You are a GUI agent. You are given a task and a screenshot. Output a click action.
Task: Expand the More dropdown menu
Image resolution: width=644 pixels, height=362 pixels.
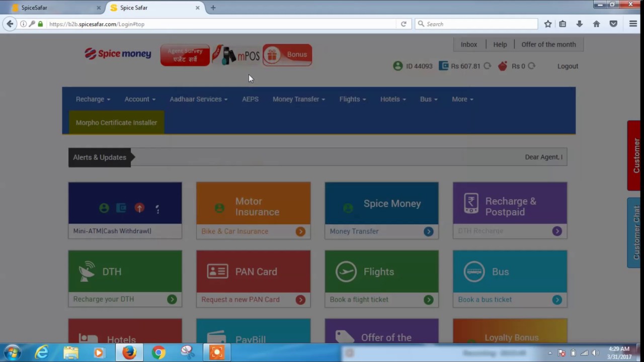462,99
